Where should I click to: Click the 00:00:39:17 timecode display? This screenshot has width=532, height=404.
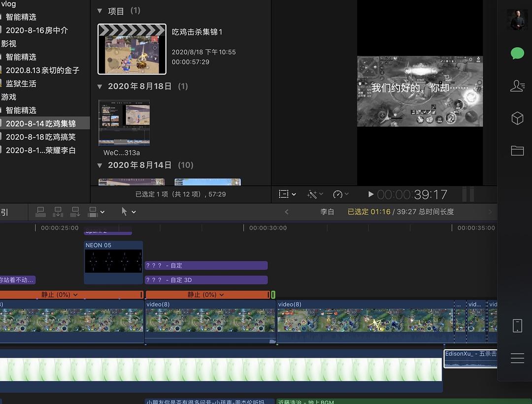pyautogui.click(x=412, y=195)
